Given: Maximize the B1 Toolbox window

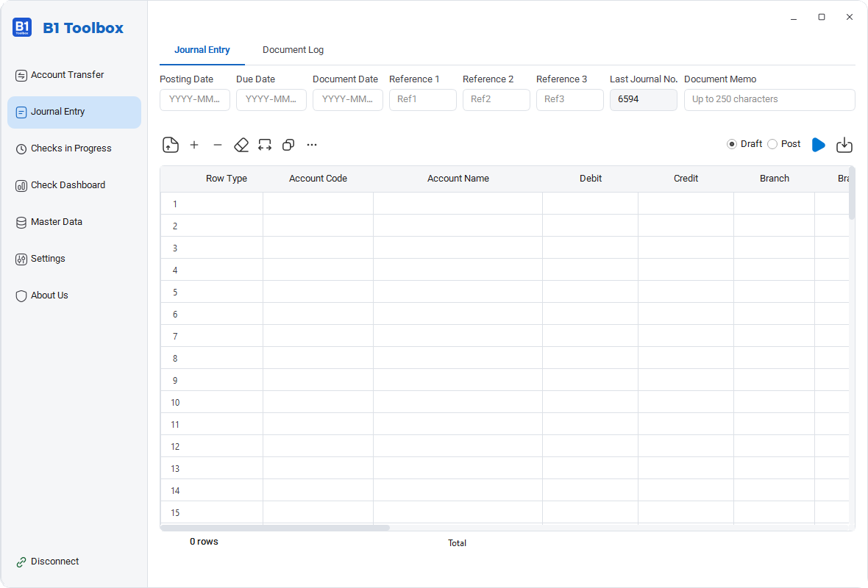Looking at the screenshot, I should click(822, 17).
